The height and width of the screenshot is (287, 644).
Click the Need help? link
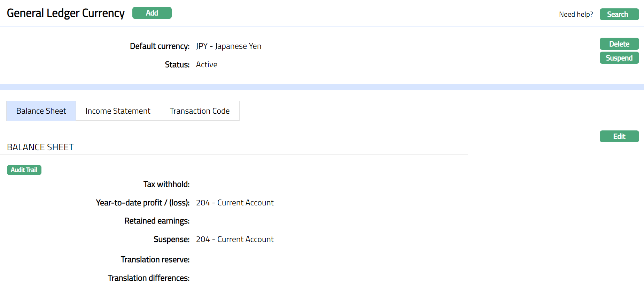pos(576,14)
